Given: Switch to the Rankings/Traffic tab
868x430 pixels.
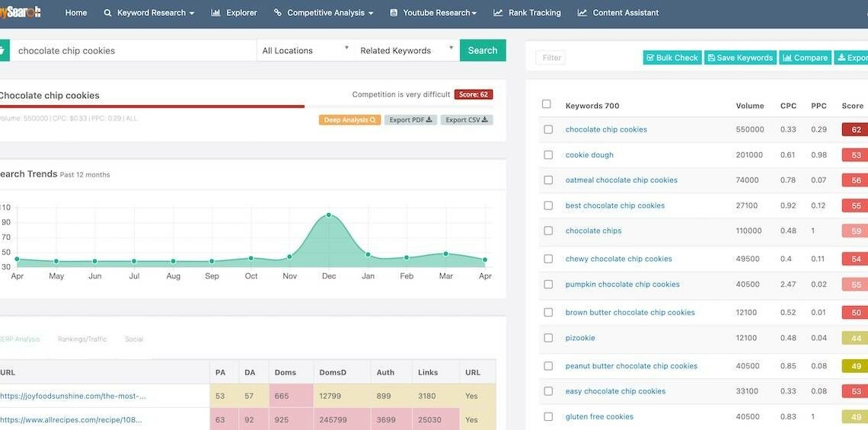Looking at the screenshot, I should coord(82,339).
